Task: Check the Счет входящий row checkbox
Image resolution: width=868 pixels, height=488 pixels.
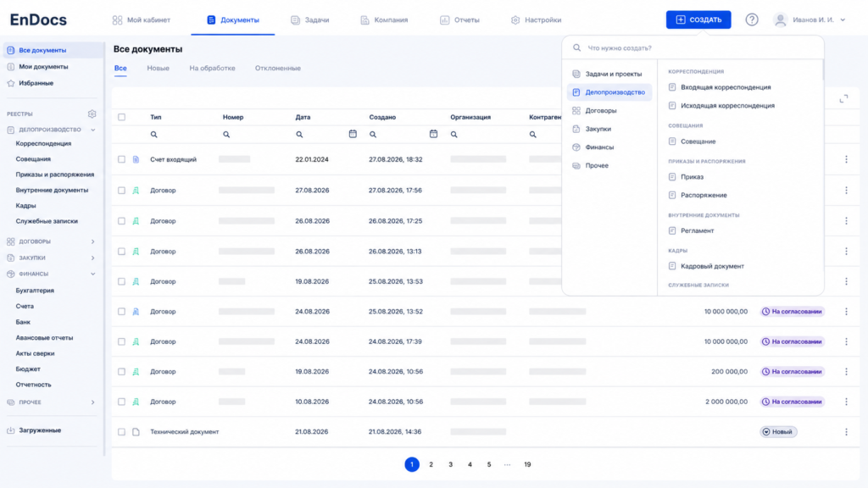Action: click(x=122, y=159)
